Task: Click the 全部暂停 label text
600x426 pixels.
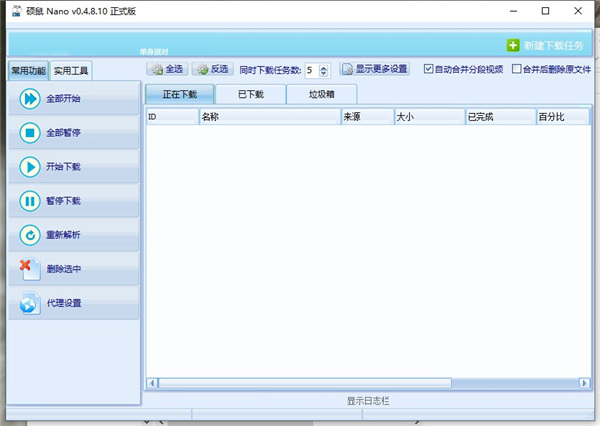Action: click(x=63, y=133)
